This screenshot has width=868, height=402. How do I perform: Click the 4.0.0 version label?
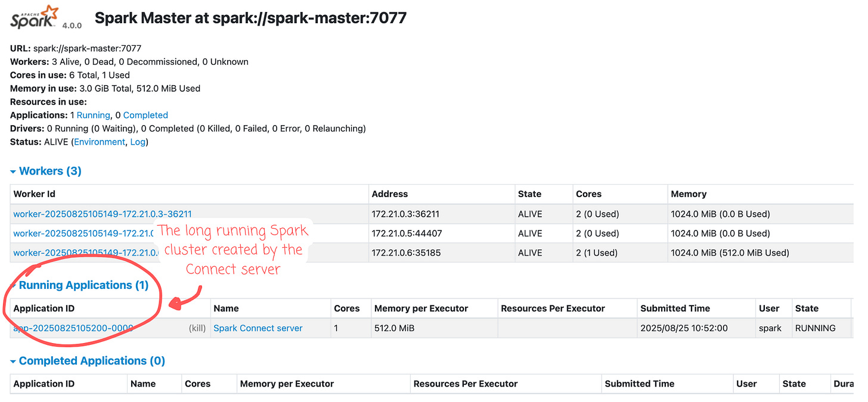pos(72,26)
